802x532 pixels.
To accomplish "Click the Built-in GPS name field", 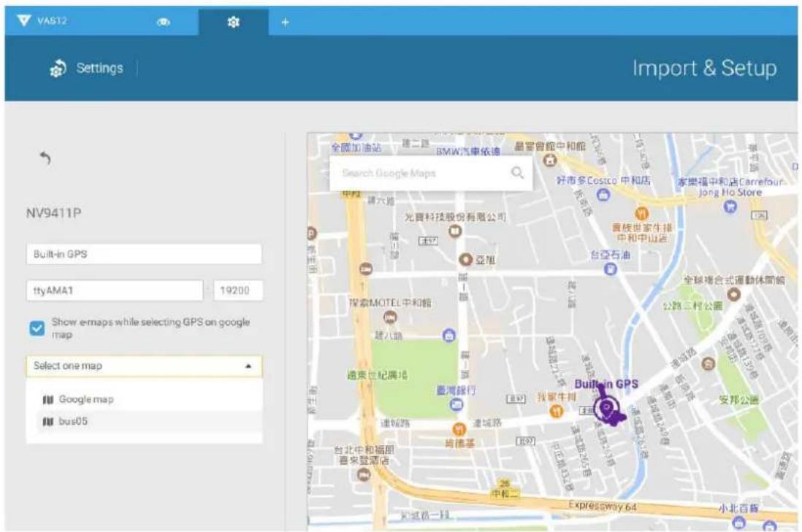I will point(144,254).
